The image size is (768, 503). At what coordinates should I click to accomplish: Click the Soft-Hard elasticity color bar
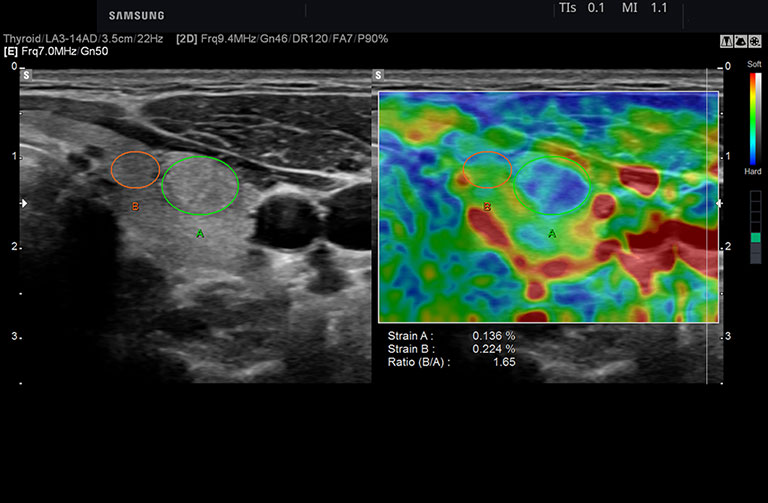pyautogui.click(x=755, y=119)
